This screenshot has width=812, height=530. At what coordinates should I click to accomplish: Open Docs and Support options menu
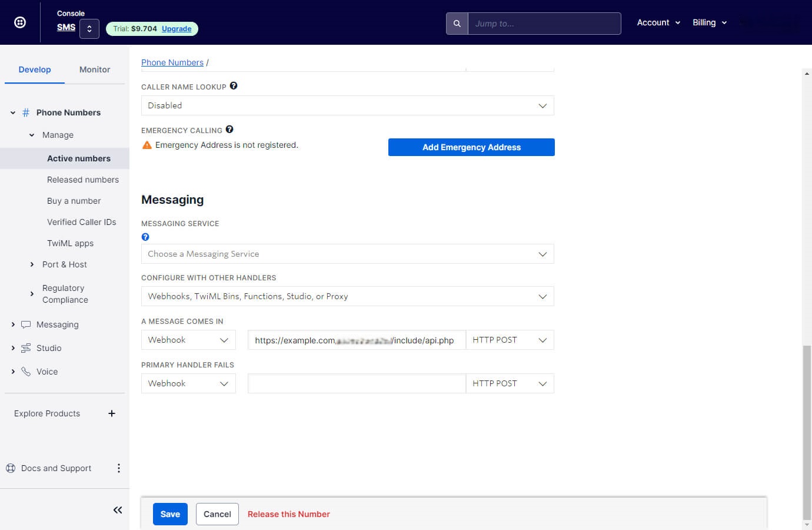pyautogui.click(x=119, y=468)
